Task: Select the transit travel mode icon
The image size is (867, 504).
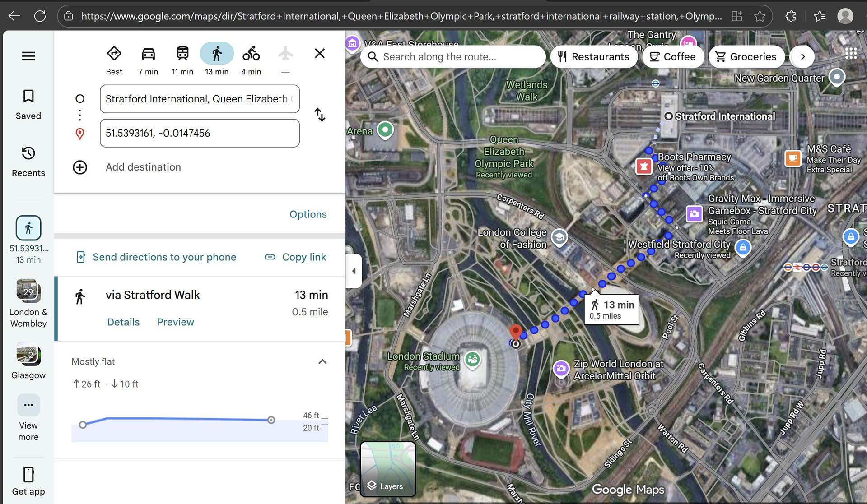Action: point(182,54)
